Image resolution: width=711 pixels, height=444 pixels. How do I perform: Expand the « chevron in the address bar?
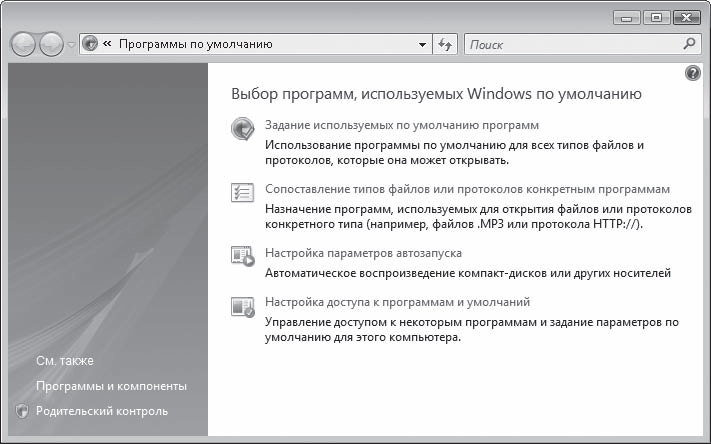pyautogui.click(x=106, y=45)
